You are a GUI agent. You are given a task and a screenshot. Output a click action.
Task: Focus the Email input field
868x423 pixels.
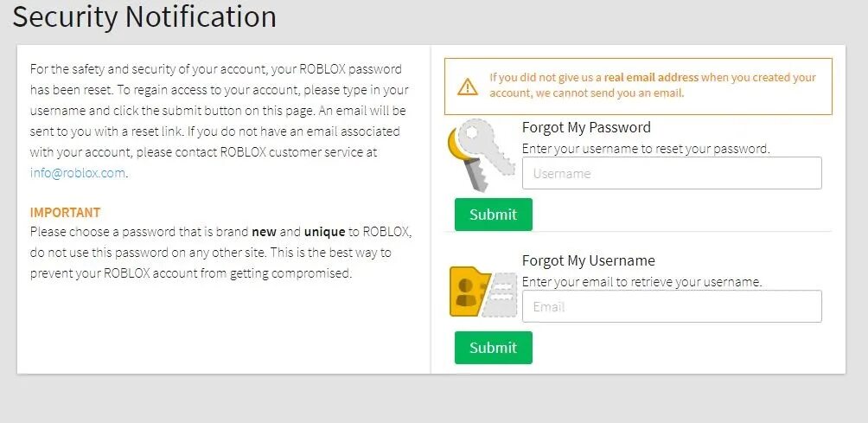(x=672, y=306)
